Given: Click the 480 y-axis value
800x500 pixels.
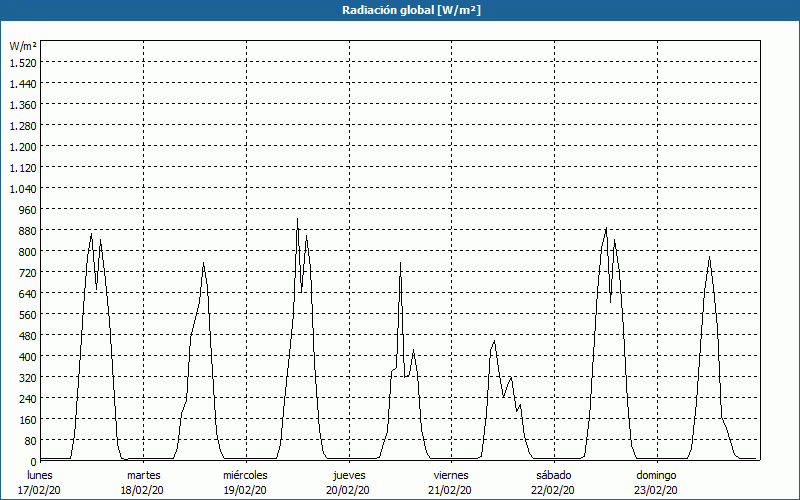Looking at the screenshot, I should 28,336.
